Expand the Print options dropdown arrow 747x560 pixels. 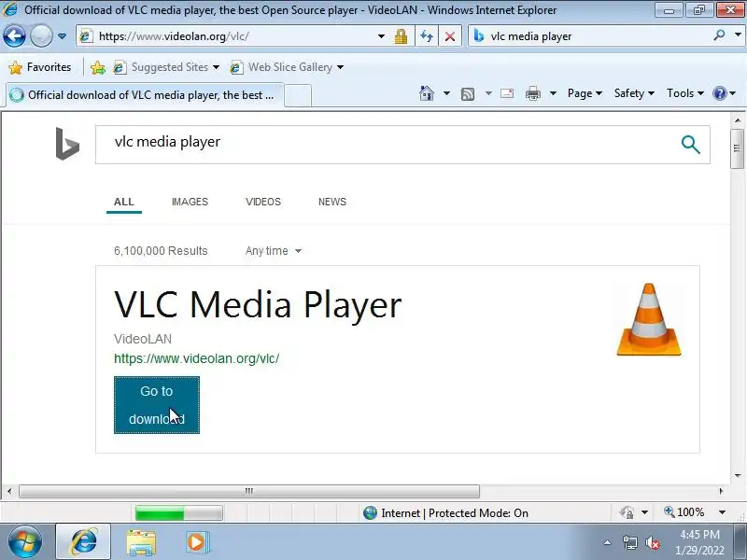(x=553, y=93)
